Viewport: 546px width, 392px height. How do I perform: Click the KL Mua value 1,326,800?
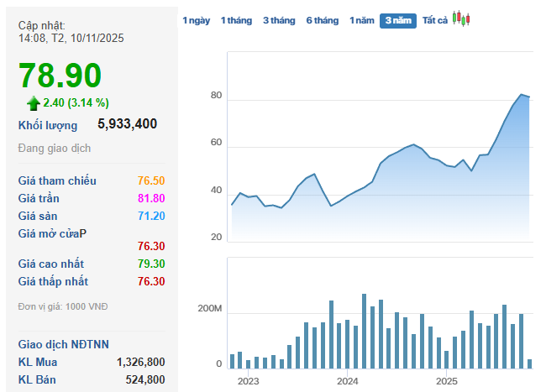140,362
